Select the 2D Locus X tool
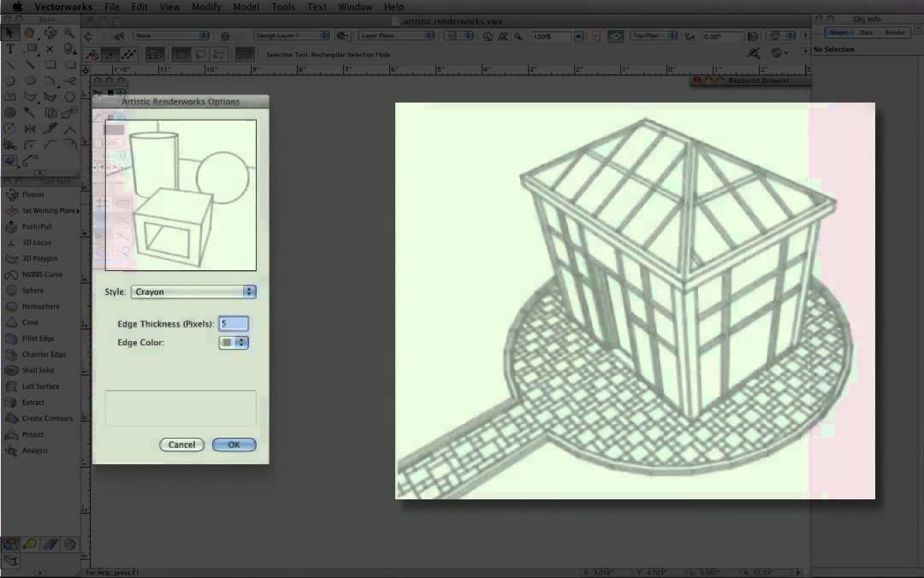Viewport: 924px width, 578px height. [50, 49]
